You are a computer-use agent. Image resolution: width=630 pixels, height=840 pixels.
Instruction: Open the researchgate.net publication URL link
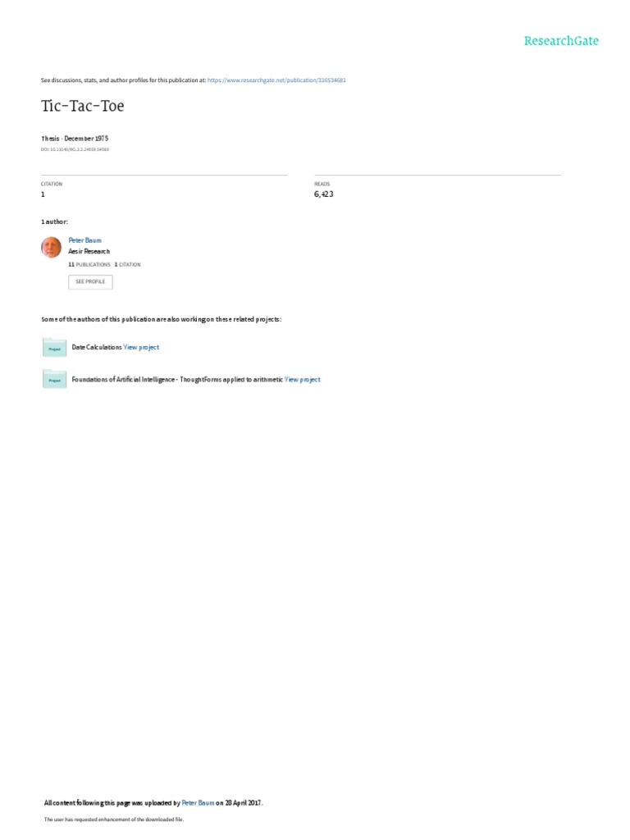click(x=276, y=80)
